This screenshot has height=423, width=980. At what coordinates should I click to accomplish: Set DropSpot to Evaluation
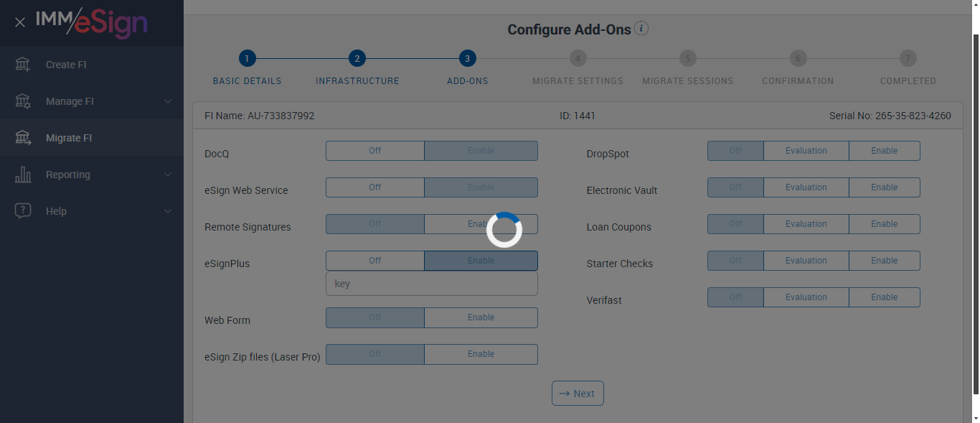(806, 151)
